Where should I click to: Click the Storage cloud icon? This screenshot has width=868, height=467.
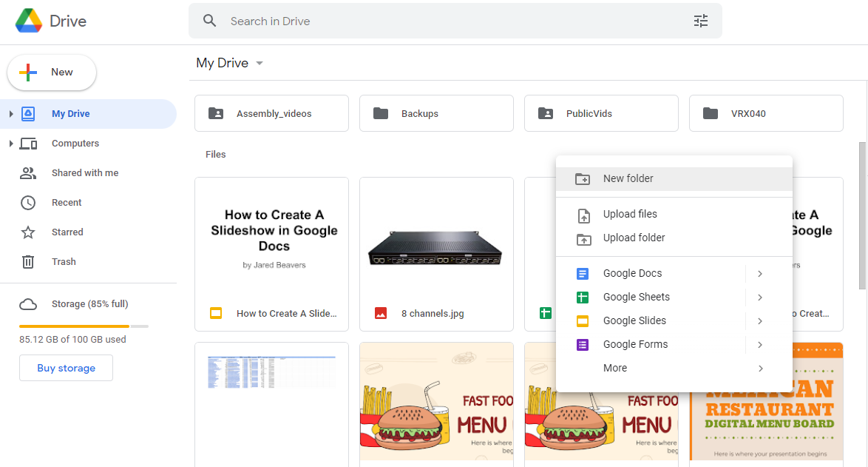click(28, 304)
